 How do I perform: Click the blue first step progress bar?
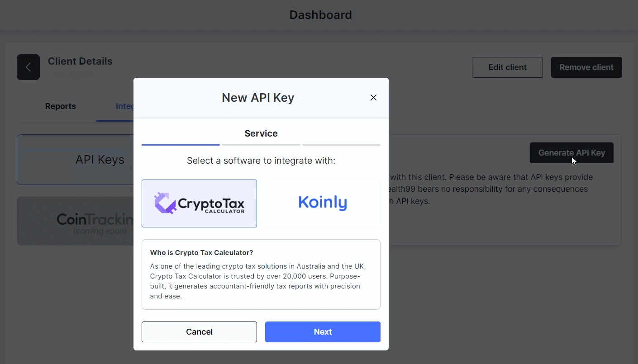coord(181,145)
